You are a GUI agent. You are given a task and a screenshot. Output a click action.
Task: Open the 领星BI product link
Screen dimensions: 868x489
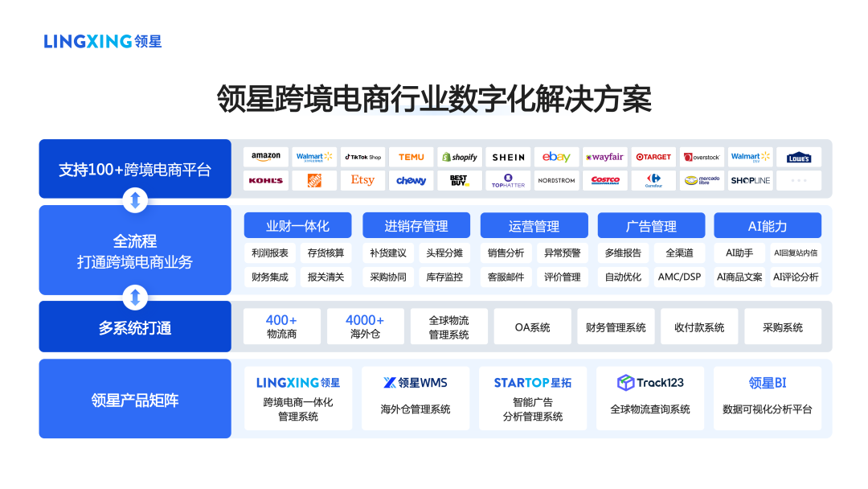pyautogui.click(x=768, y=382)
